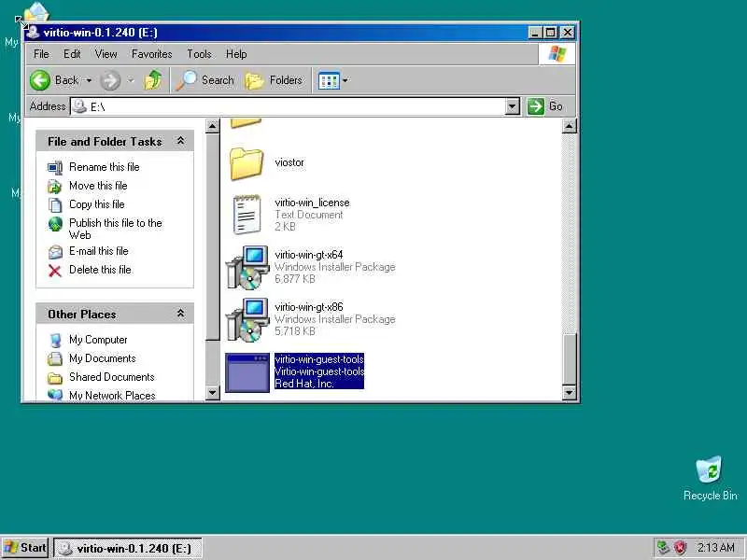Screen dimensions: 747x560
Task: Click the red X delete icon
Action: [x=55, y=271]
